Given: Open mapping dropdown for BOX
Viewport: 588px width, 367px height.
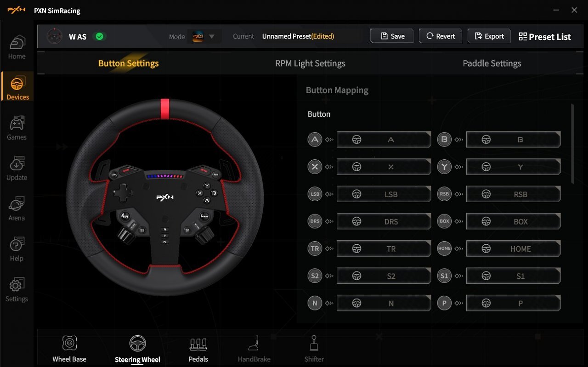Looking at the screenshot, I should coord(513,221).
